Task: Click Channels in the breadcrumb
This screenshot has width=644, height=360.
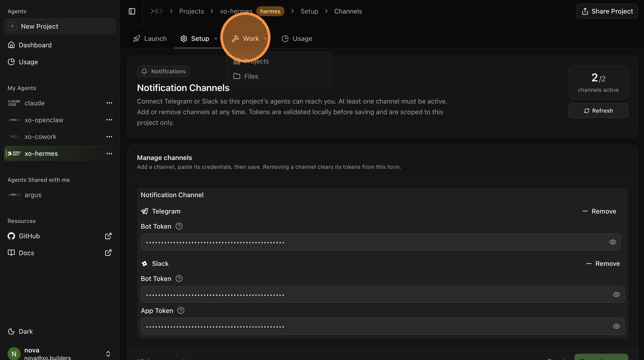Action: (x=348, y=11)
